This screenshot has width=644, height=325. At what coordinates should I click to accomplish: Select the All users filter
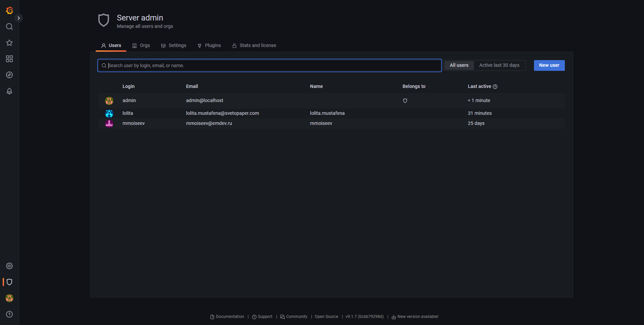[x=459, y=65]
